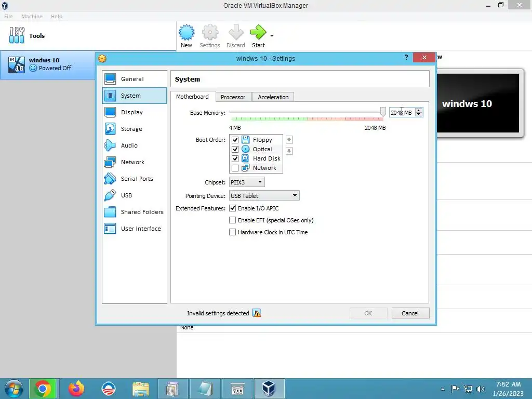Open the Serial Ports settings category
The width and height of the screenshot is (532, 399).
coord(135,179)
